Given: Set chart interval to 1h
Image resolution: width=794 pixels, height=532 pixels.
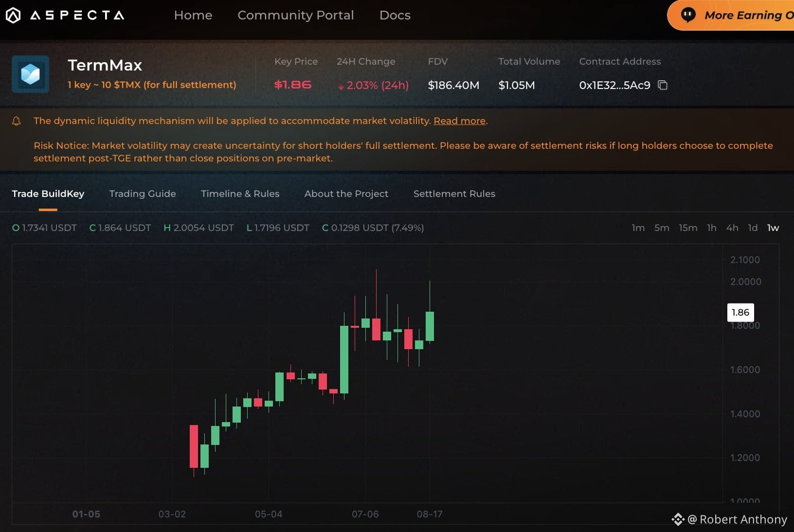Looking at the screenshot, I should (x=712, y=228).
